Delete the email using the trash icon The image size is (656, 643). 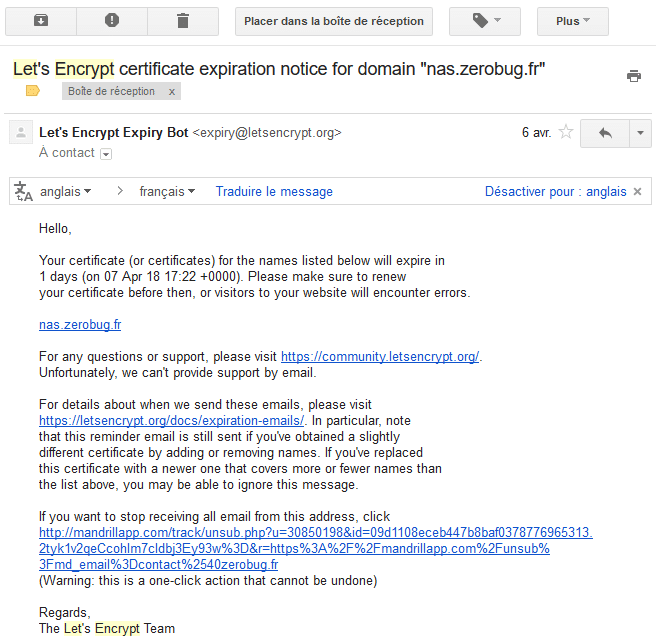click(182, 20)
